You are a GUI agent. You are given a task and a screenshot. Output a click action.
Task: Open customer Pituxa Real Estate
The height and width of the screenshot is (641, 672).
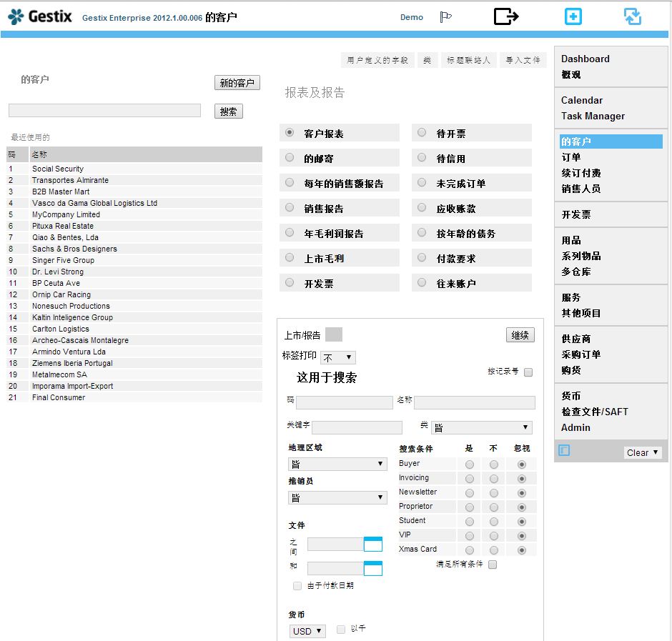[x=63, y=226]
